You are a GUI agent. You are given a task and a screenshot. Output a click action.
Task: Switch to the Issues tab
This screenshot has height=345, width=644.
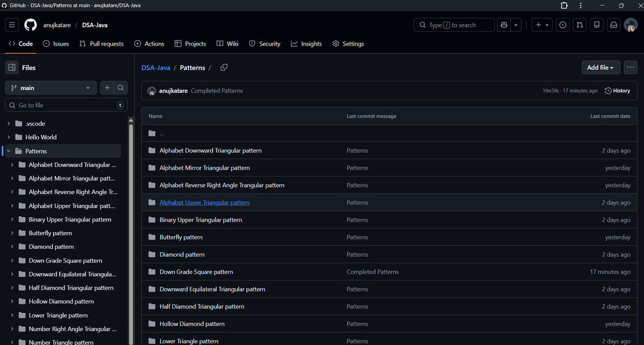(56, 43)
